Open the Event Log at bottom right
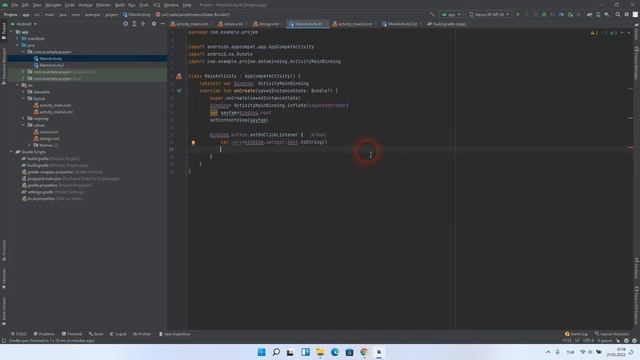Screen dimensions: 640x360 click(576, 334)
